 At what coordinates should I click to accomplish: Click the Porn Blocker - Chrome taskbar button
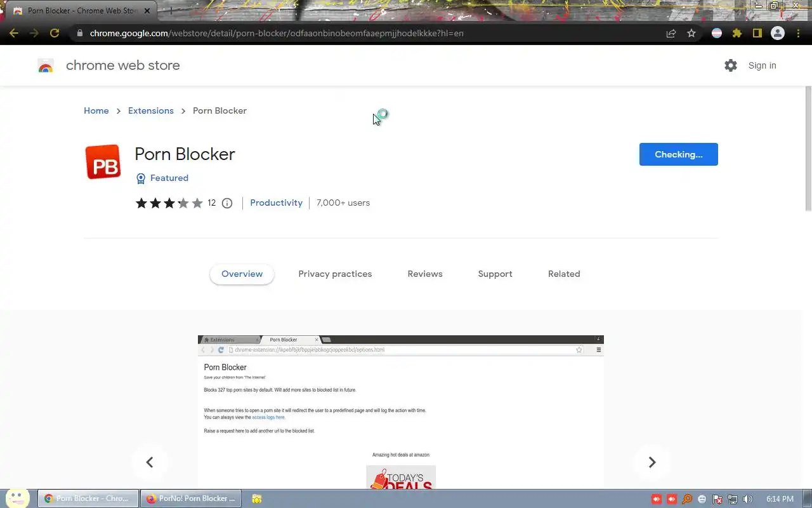point(88,498)
